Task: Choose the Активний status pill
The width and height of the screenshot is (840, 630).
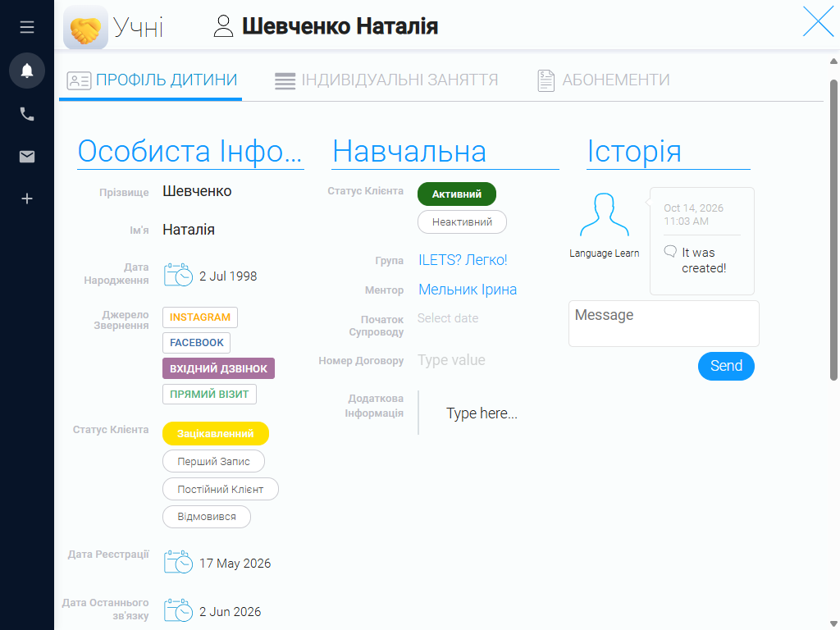Action: 457,194
